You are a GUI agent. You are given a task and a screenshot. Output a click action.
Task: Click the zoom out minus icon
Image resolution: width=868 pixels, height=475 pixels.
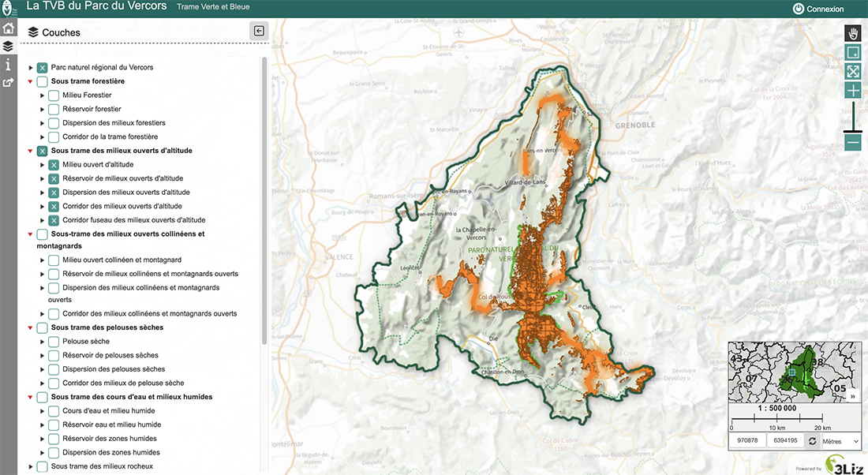pyautogui.click(x=852, y=142)
